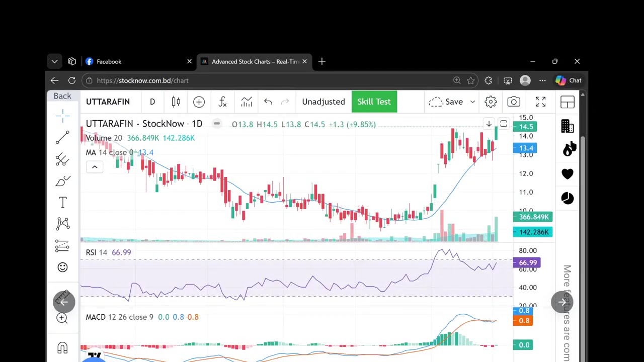Screen dimensions: 644x362
Task: Open the address bar zoom magnifier icon
Action: coord(457,80)
